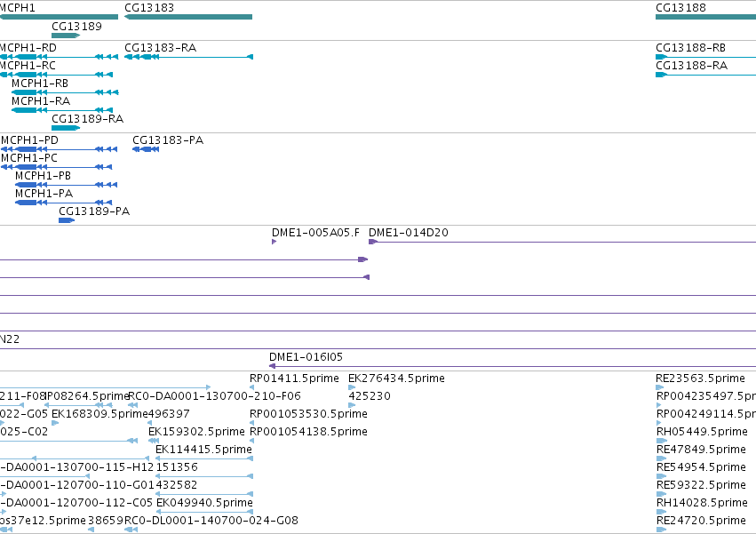This screenshot has width=756, height=534.
Task: Click feature label 38659
Action: tap(106, 521)
